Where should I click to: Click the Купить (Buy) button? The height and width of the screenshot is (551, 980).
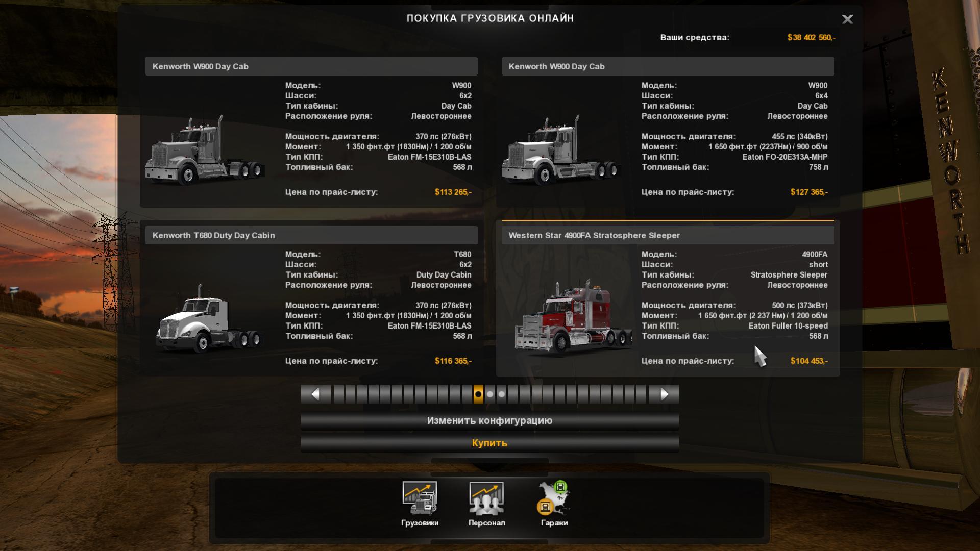point(489,443)
